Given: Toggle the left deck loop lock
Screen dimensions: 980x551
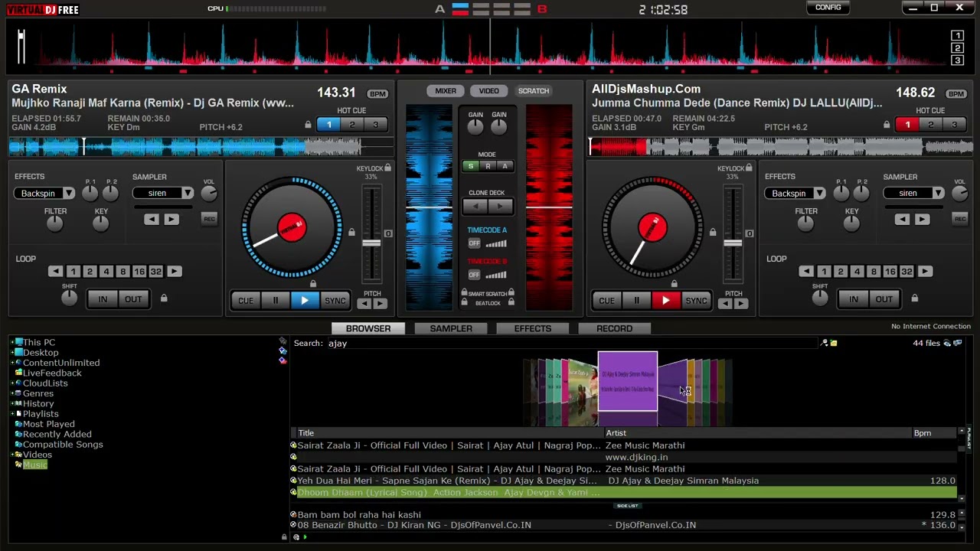Looking at the screenshot, I should [x=163, y=298].
